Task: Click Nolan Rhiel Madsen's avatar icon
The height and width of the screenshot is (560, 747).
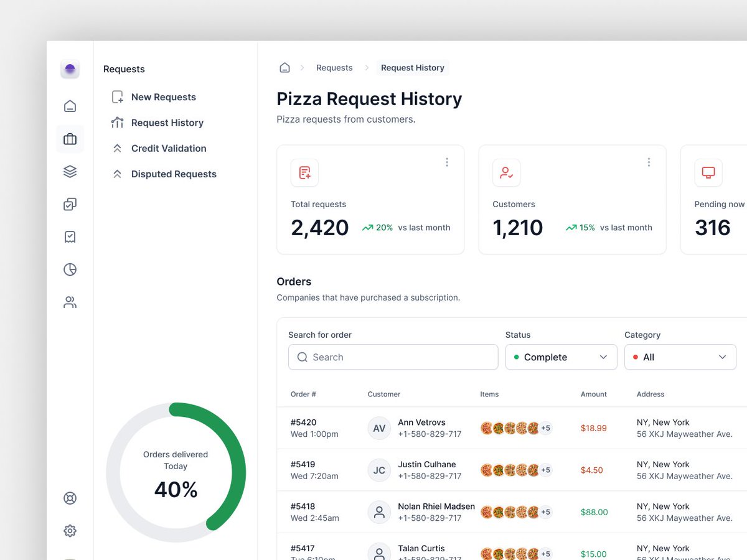Action: (x=379, y=512)
